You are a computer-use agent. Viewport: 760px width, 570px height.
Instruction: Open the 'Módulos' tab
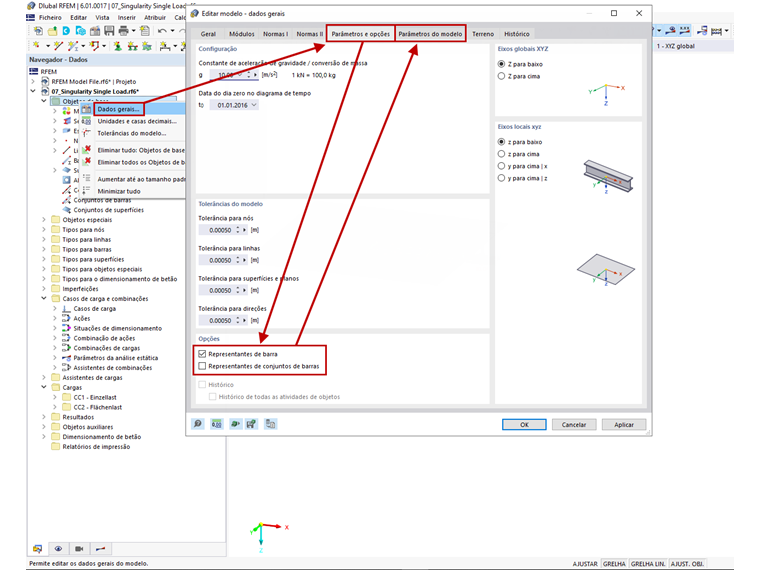[241, 34]
